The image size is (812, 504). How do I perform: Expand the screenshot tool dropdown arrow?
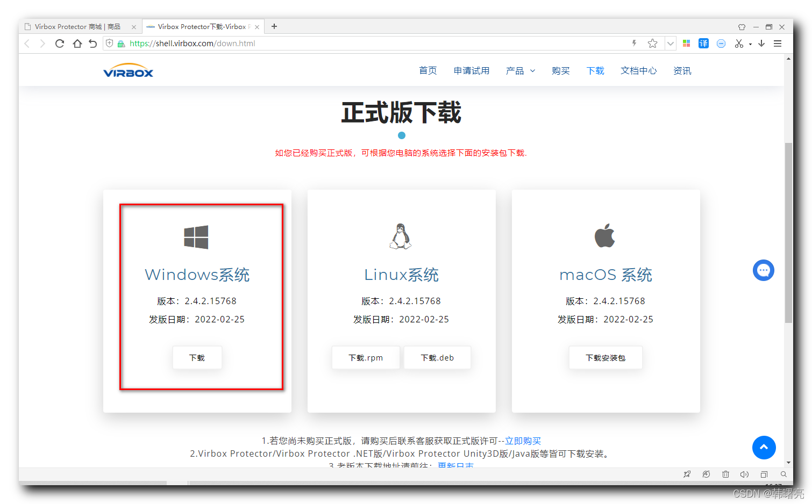pos(750,44)
